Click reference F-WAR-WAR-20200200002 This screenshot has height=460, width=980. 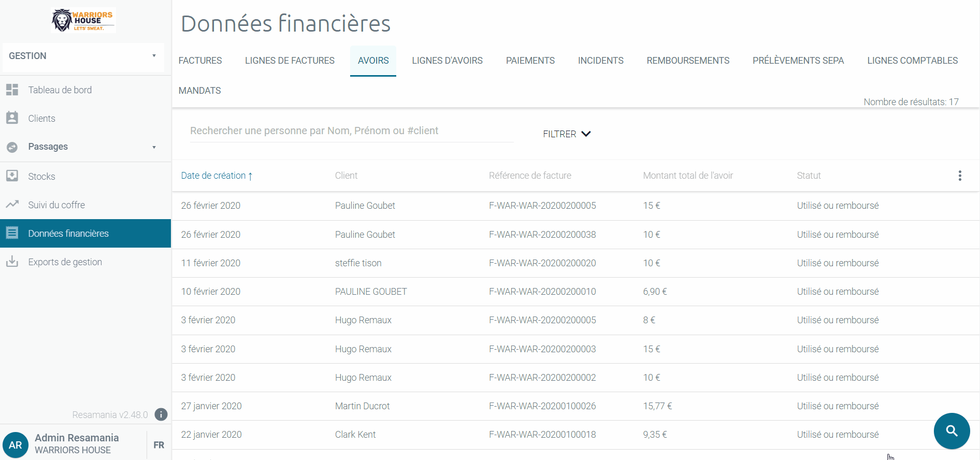pyautogui.click(x=542, y=378)
